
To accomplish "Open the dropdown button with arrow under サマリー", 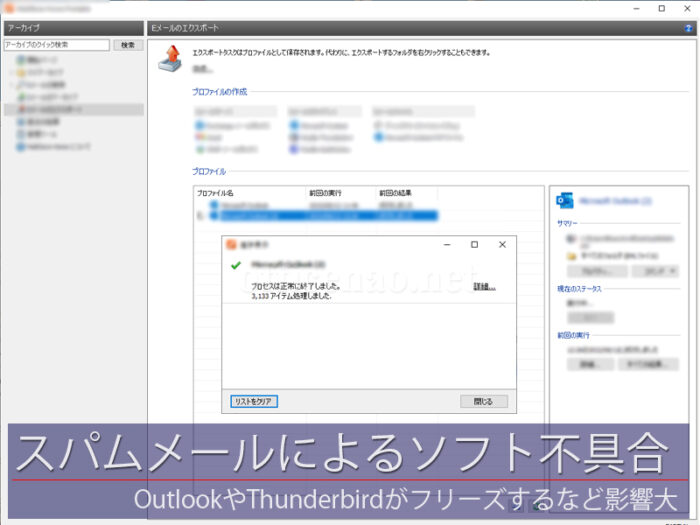I will pyautogui.click(x=655, y=271).
